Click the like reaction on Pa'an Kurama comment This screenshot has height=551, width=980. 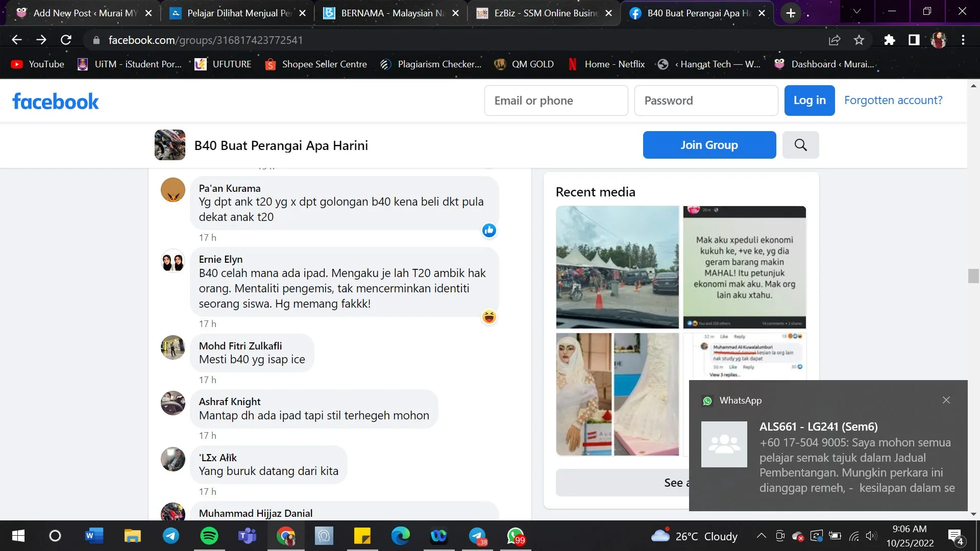489,231
